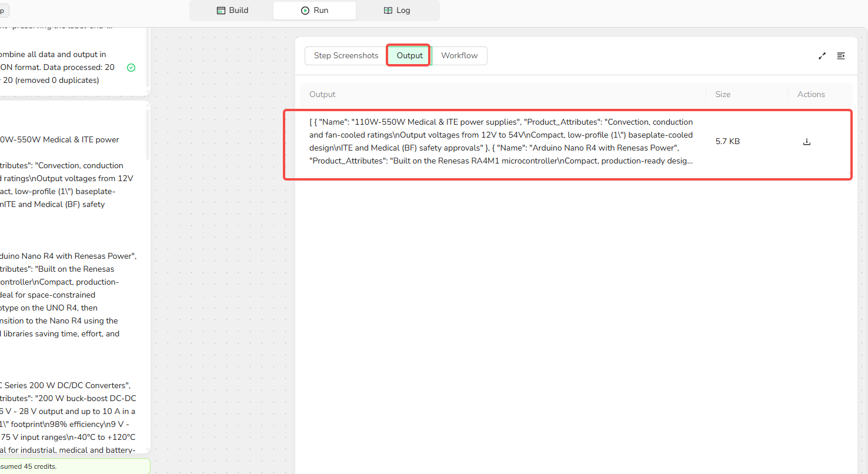This screenshot has height=474, width=868.
Task: Select the Run tab
Action: (315, 11)
